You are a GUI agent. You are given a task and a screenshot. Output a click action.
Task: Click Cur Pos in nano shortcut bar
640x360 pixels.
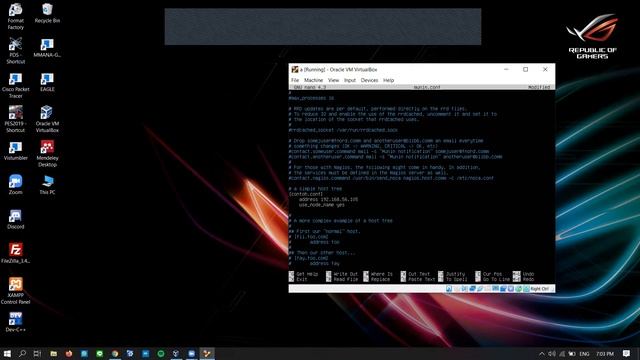489,274
